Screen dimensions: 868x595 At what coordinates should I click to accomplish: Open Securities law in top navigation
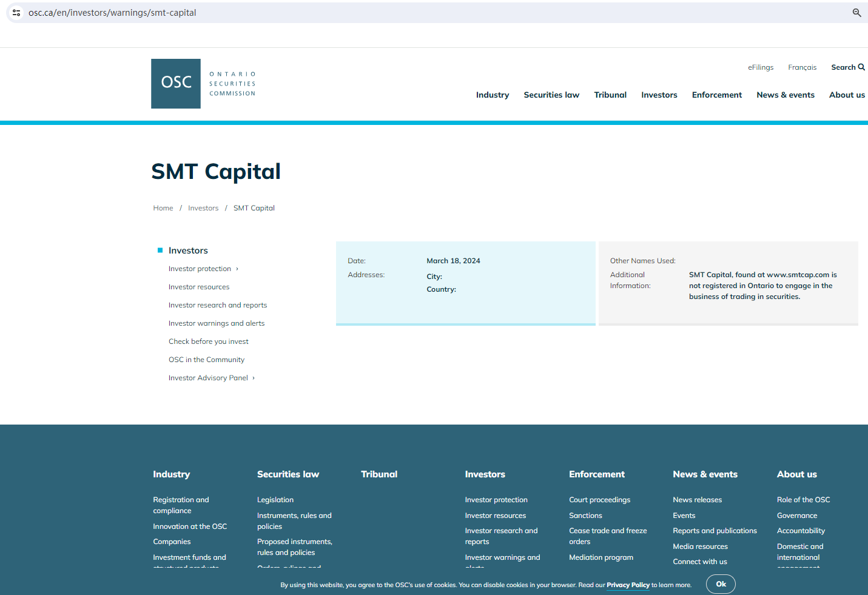click(551, 95)
